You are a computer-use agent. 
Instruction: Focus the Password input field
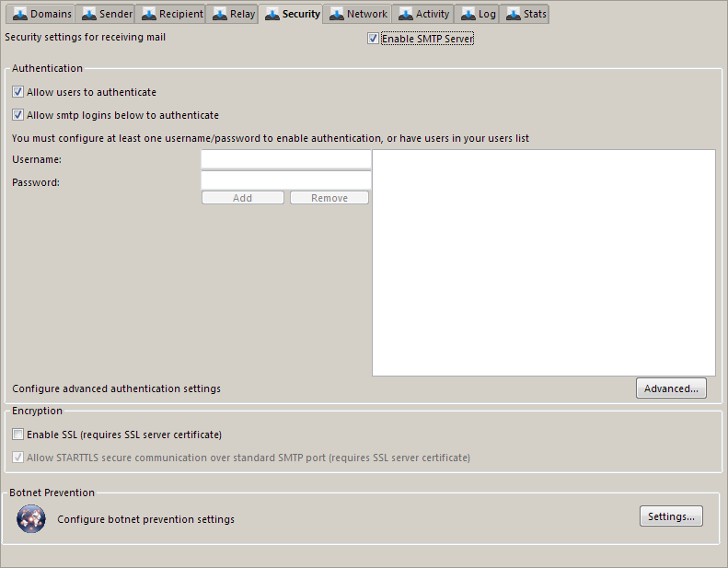pyautogui.click(x=286, y=181)
